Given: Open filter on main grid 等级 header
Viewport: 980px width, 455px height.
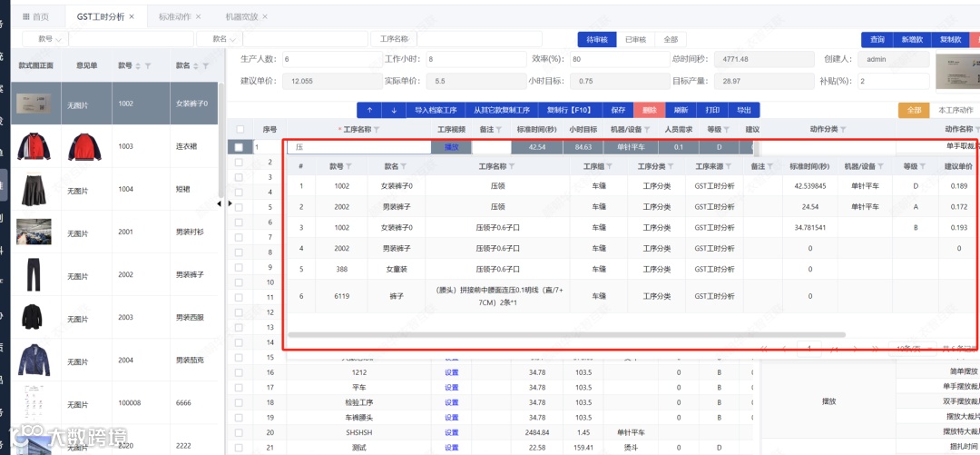Looking at the screenshot, I should tap(724, 130).
